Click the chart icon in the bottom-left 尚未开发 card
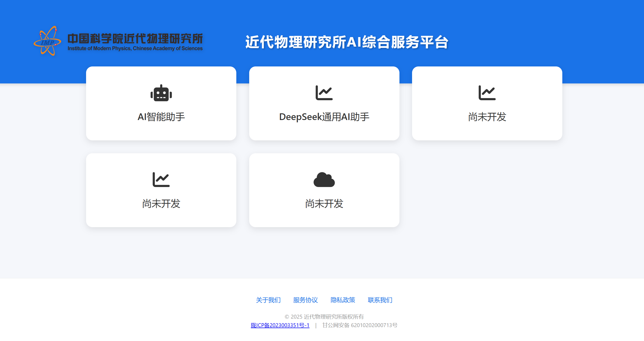 click(161, 180)
